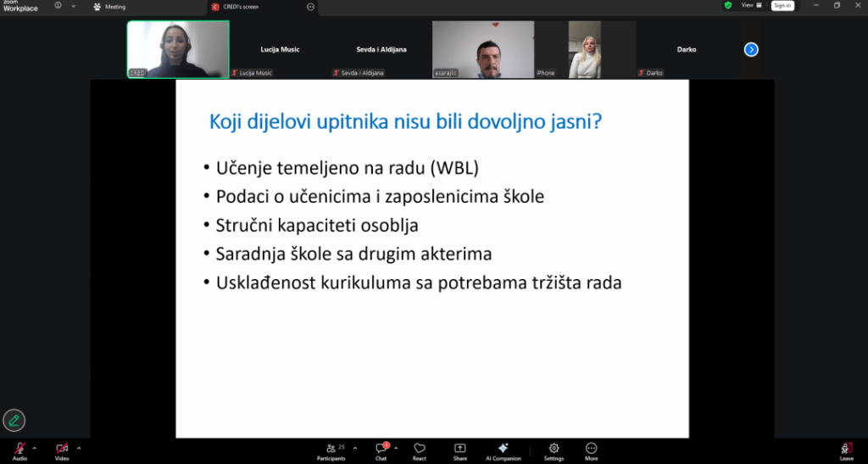
Task: Select iPhone participant video thumbnail
Action: (x=585, y=49)
